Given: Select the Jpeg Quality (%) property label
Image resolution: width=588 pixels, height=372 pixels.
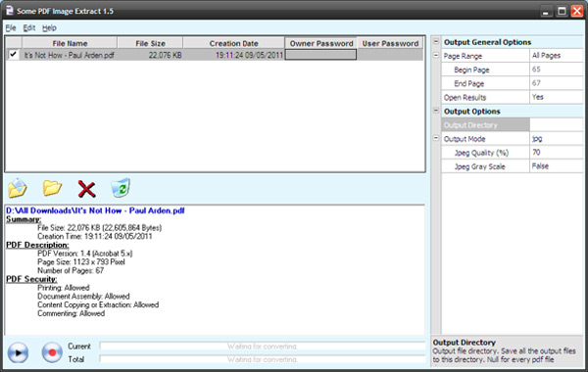Looking at the screenshot, I should pyautogui.click(x=486, y=153).
